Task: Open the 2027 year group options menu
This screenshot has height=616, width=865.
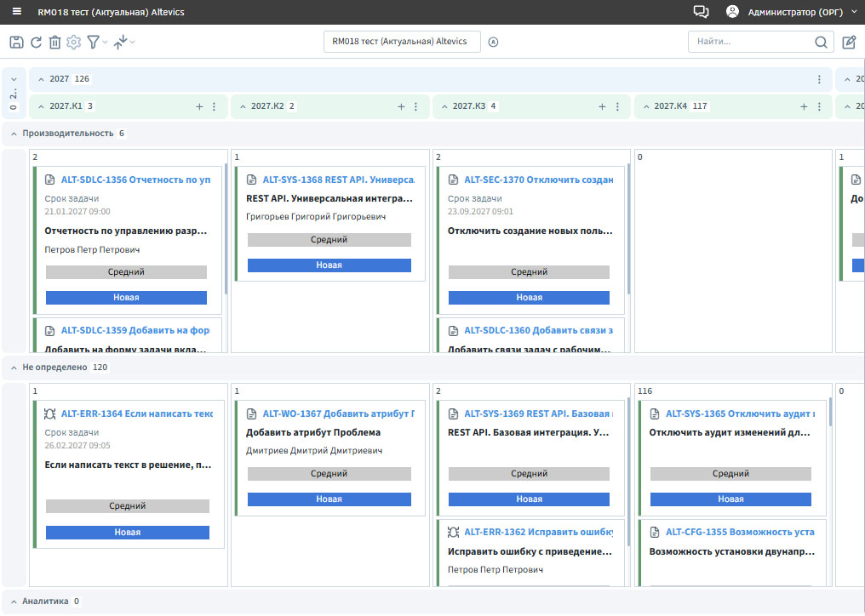Action: point(819,79)
